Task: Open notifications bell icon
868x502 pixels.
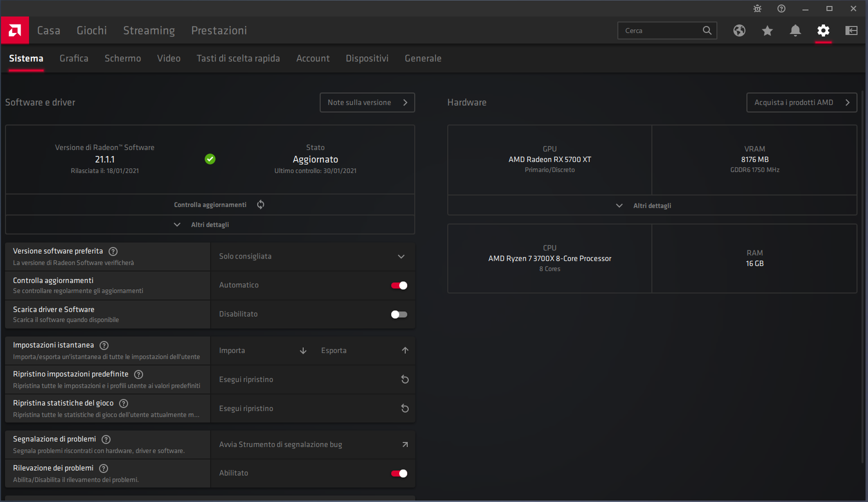Action: click(x=795, y=30)
